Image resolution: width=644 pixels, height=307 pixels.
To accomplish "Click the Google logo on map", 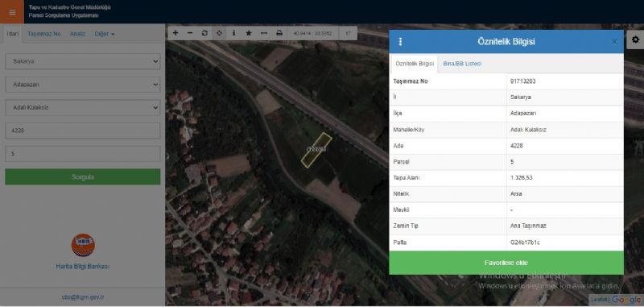I will coord(626,300).
